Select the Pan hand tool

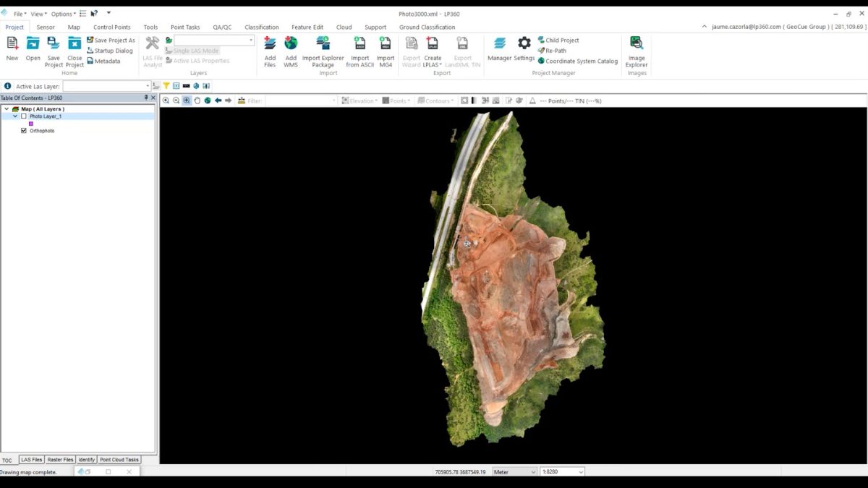click(x=197, y=100)
